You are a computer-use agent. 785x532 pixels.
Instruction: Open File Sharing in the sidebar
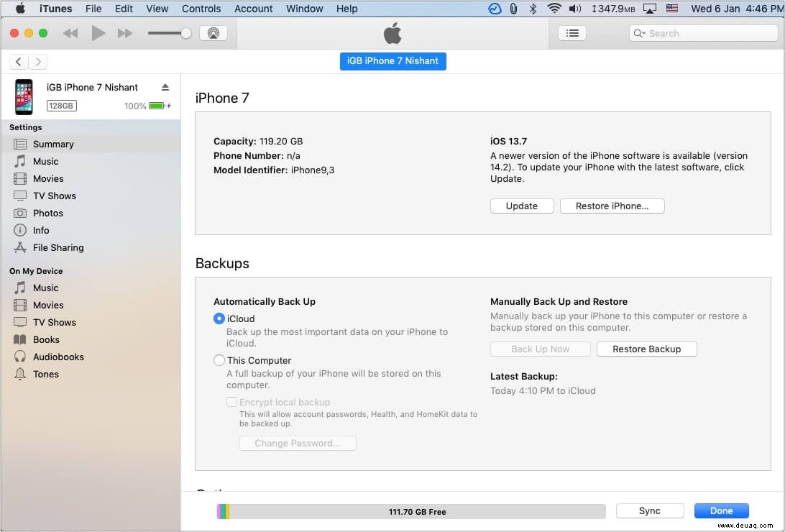pyautogui.click(x=91, y=248)
